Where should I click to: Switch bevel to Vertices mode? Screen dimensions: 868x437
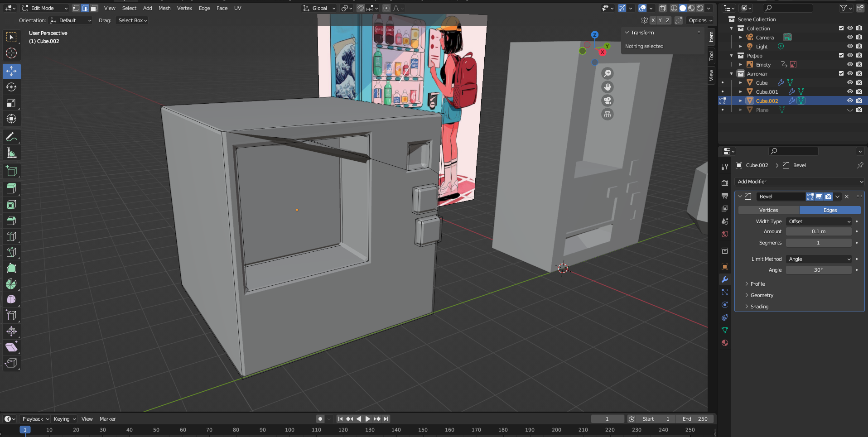768,210
